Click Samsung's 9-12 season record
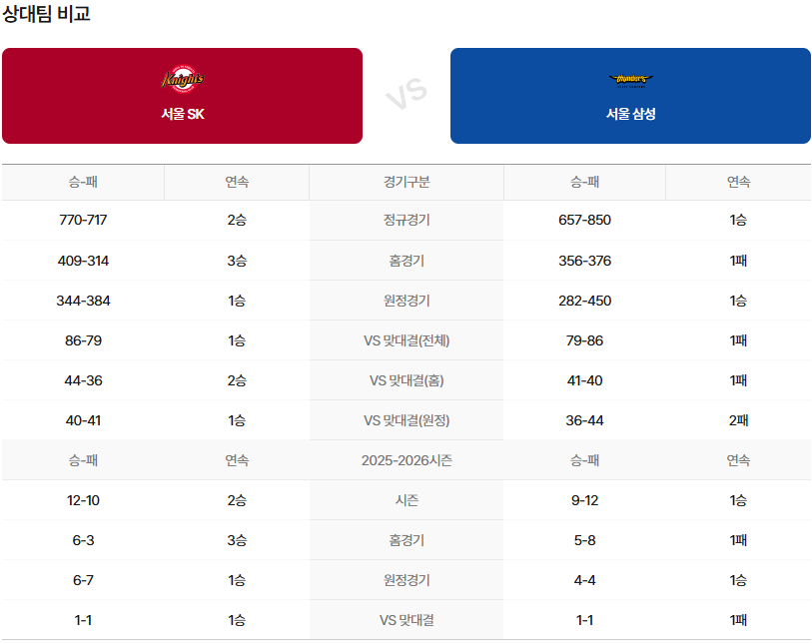 tap(584, 500)
